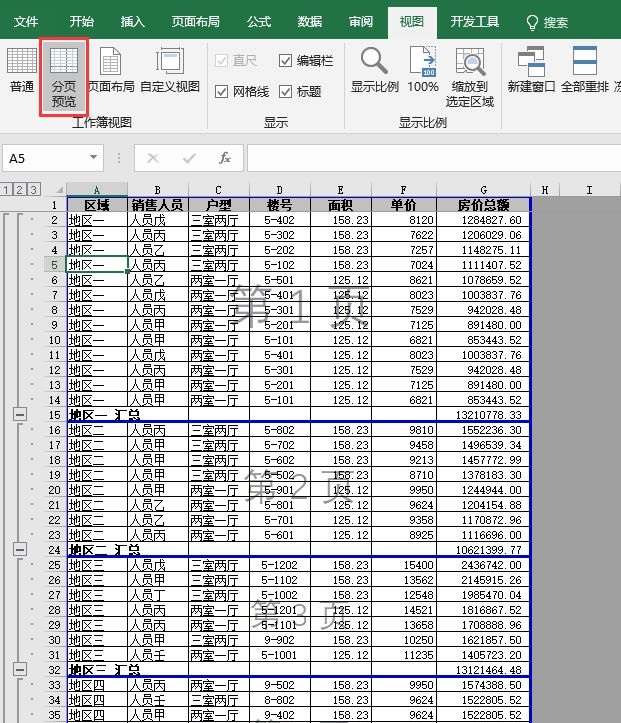Click the formula bar confirm checkmark
The height and width of the screenshot is (723, 621).
(189, 159)
